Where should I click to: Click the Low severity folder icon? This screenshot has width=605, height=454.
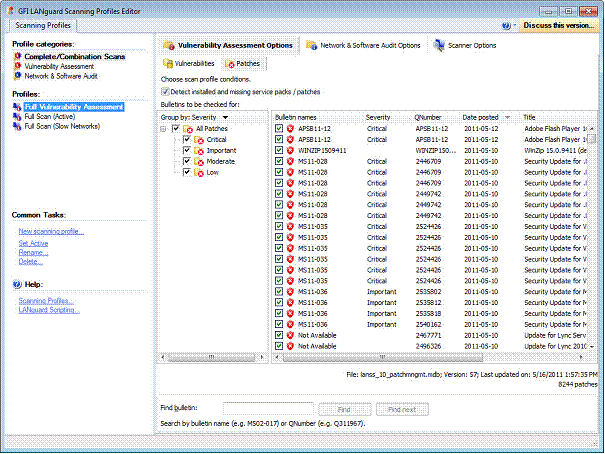click(x=199, y=172)
